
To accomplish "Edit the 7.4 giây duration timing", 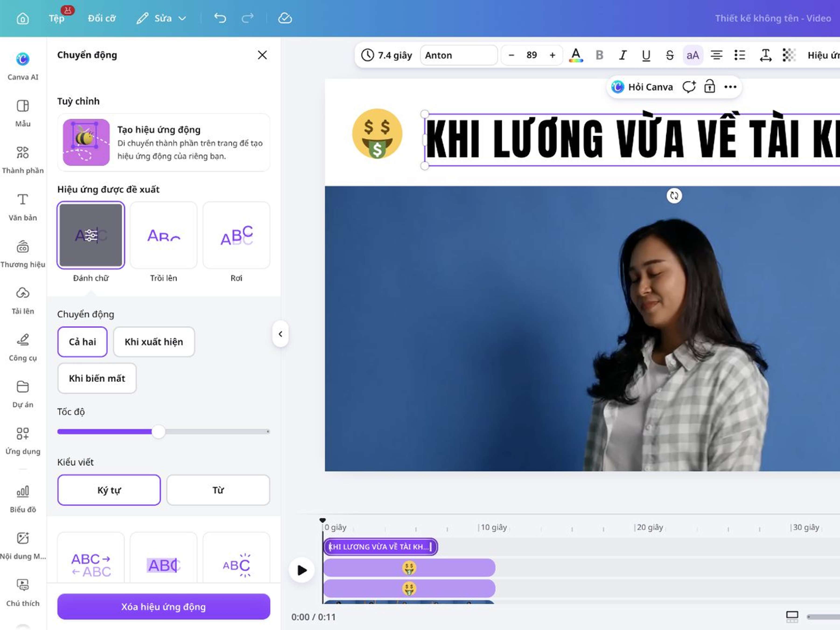I will click(387, 55).
